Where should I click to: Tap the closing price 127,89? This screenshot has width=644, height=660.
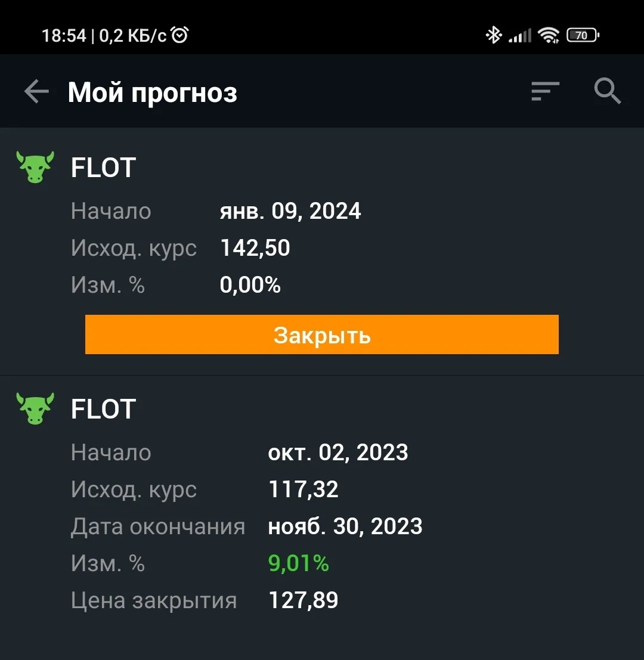click(x=303, y=600)
